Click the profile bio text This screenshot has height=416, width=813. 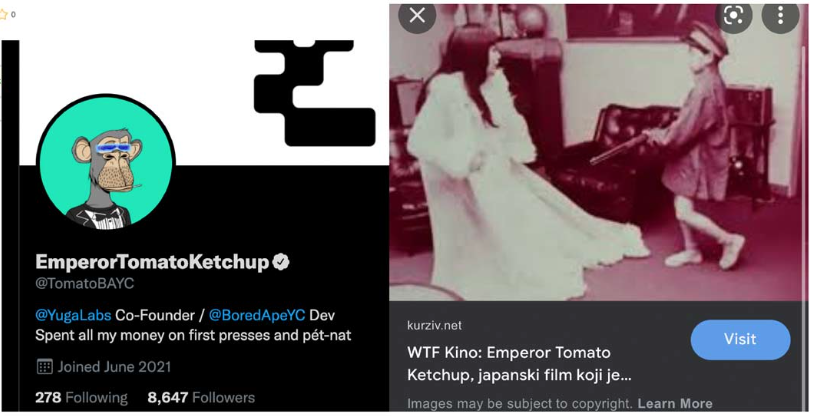click(x=193, y=325)
